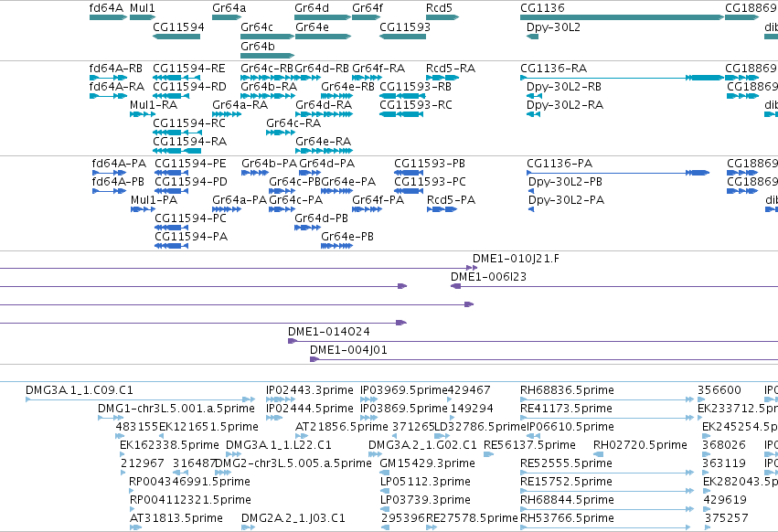Image resolution: width=778 pixels, height=532 pixels.
Task: Open transcript CG1136-RA
Action: 554,69
